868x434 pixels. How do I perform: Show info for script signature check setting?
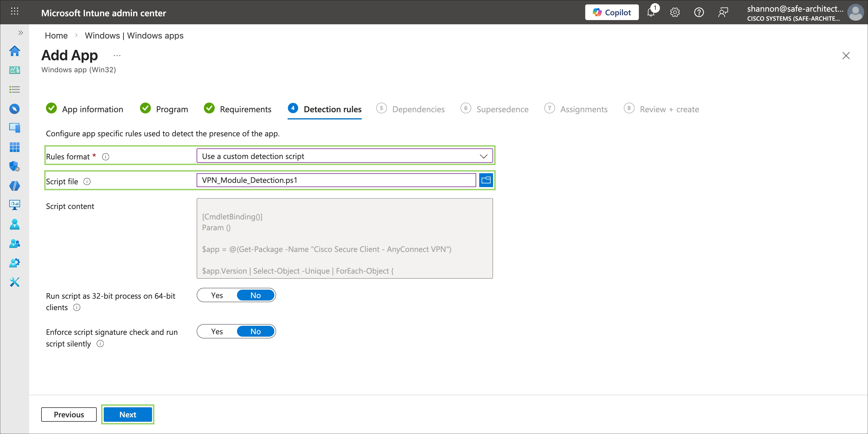[100, 343]
